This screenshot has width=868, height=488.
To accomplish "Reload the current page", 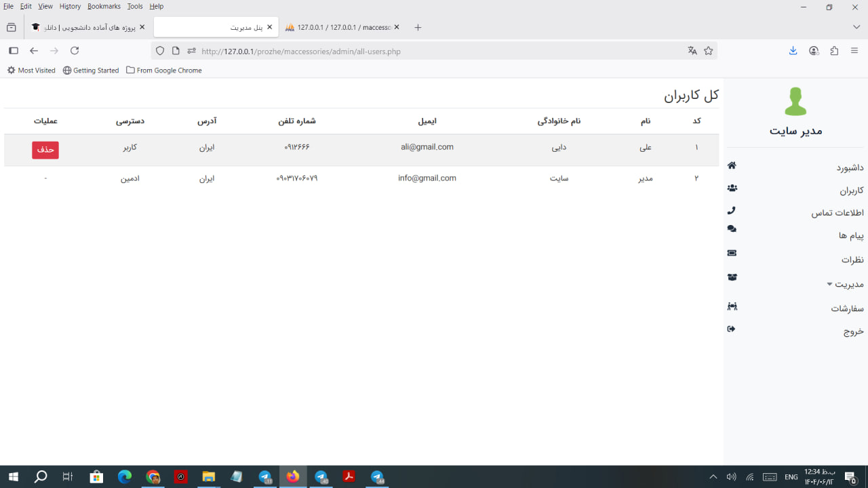I will click(x=75, y=51).
